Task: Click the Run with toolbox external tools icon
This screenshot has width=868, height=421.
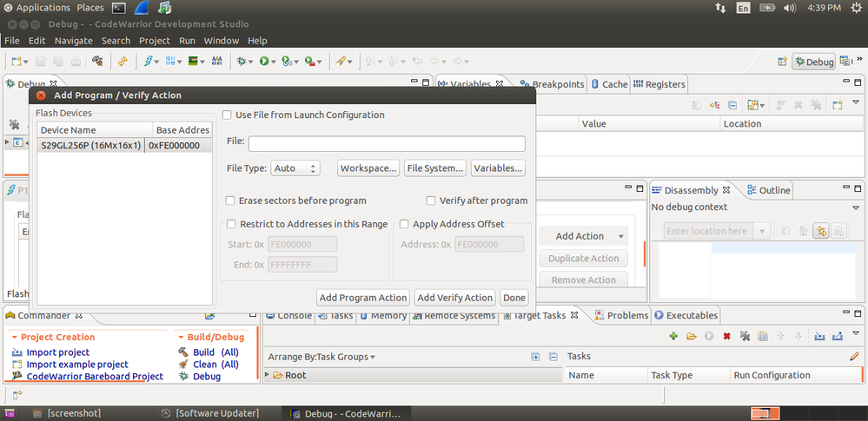Action: (x=309, y=62)
